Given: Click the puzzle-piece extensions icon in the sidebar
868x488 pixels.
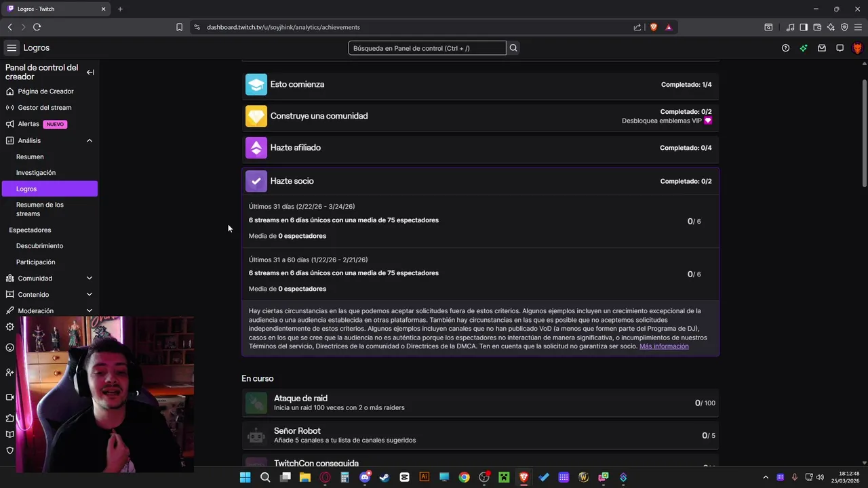Looking at the screenshot, I should 9,418.
